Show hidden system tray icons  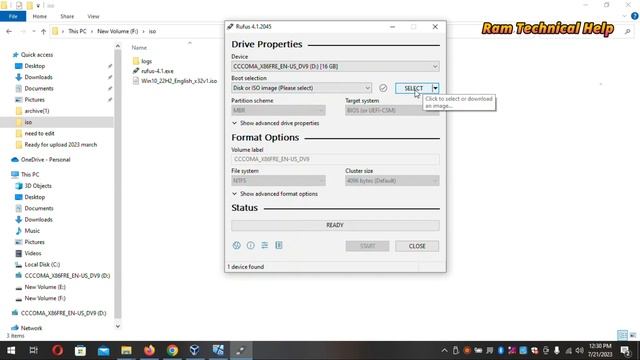click(x=444, y=351)
